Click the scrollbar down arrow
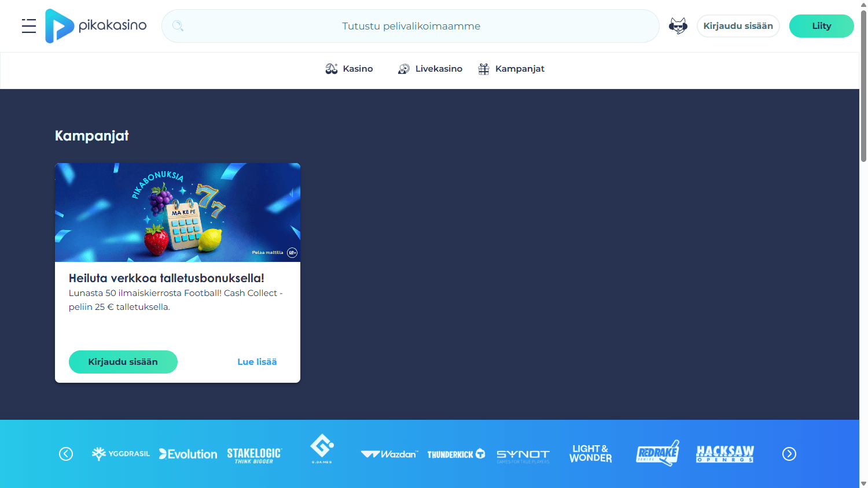Screen dimensions: 868x488 [863, 483]
